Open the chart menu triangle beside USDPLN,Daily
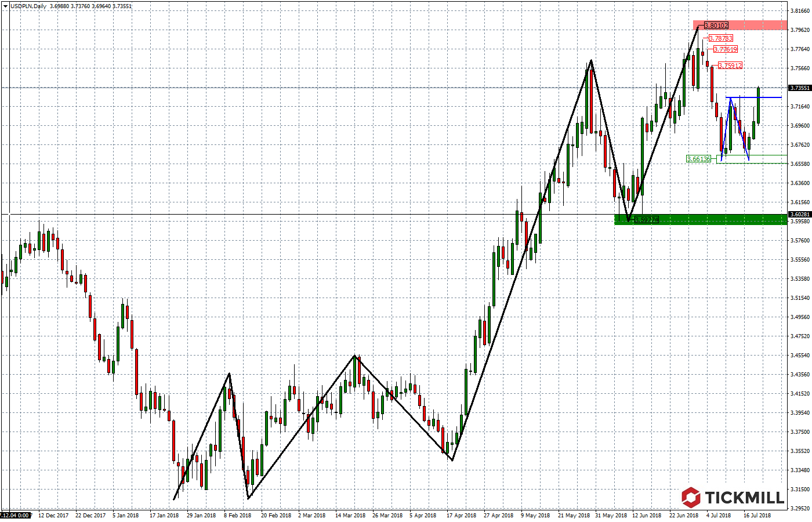Image resolution: width=812 pixels, height=522 pixels. (x=5, y=6)
